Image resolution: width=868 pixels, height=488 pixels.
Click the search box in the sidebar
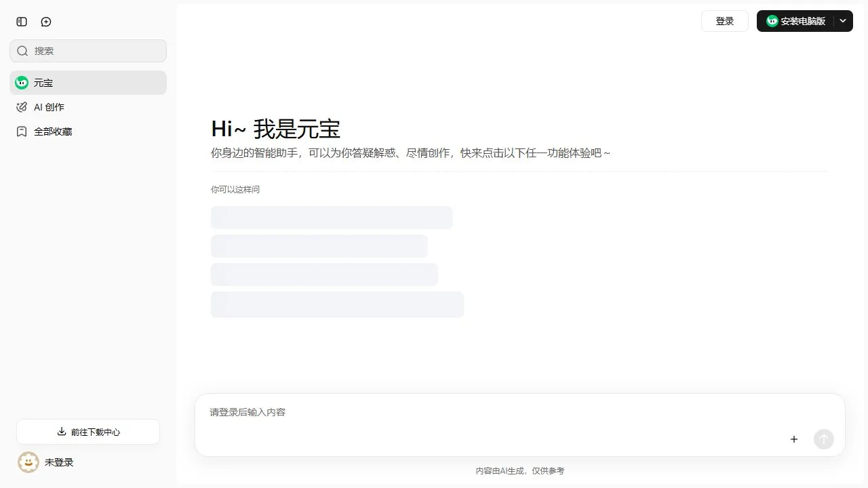(x=88, y=51)
